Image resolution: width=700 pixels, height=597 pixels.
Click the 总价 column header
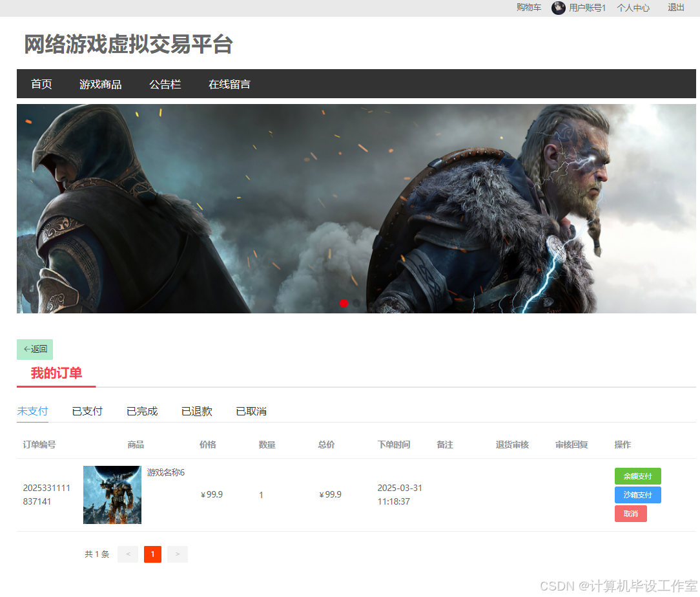click(326, 445)
